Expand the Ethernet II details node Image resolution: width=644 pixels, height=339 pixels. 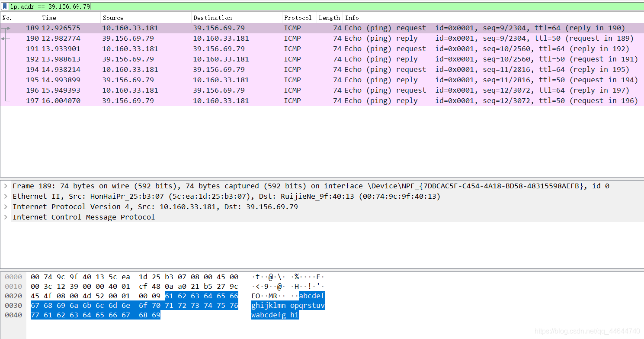6,197
